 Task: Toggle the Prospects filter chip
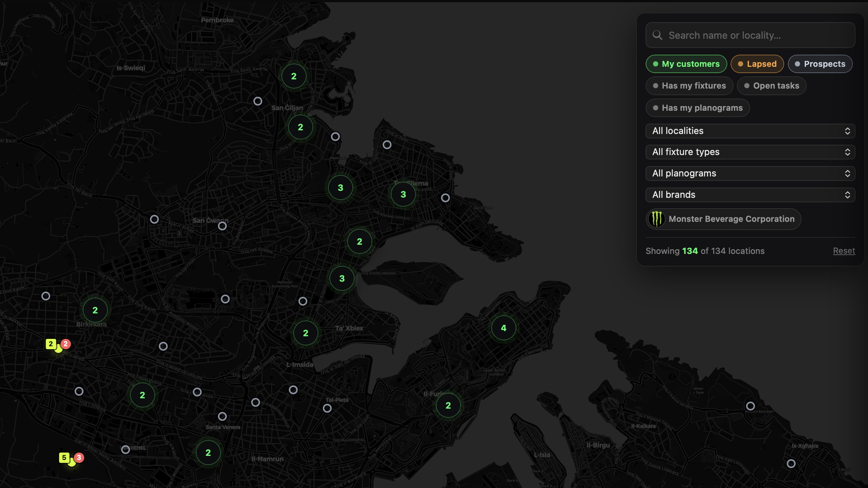click(820, 64)
